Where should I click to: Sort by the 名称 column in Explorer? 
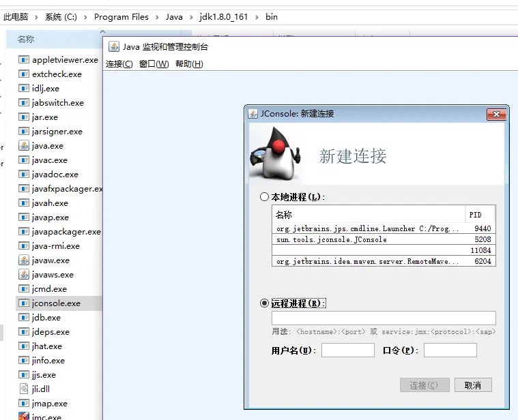(26, 40)
